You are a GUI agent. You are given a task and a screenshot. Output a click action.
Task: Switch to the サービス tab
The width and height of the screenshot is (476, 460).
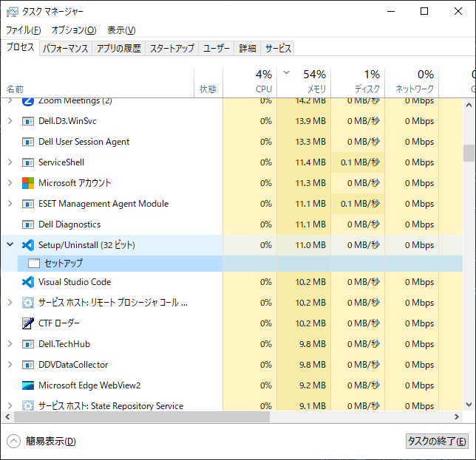[x=278, y=49]
